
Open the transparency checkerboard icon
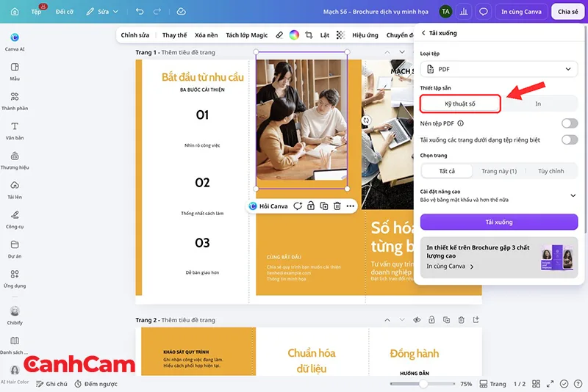pos(340,35)
